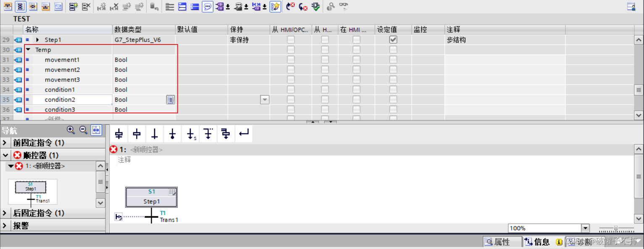Click the Step1 thumbnail in sequencer overview
The height and width of the screenshot is (249, 644).
tap(32, 187)
